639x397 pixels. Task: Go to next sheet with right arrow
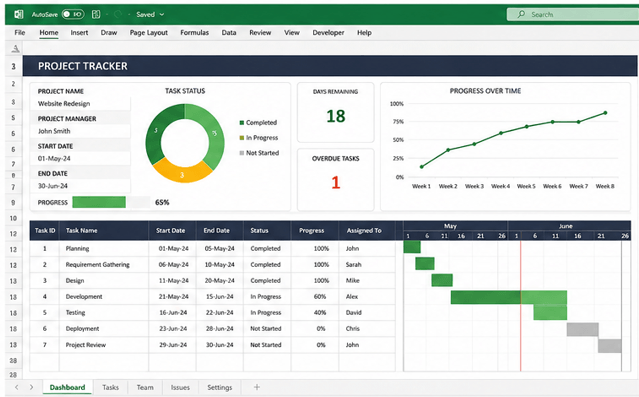tap(31, 387)
